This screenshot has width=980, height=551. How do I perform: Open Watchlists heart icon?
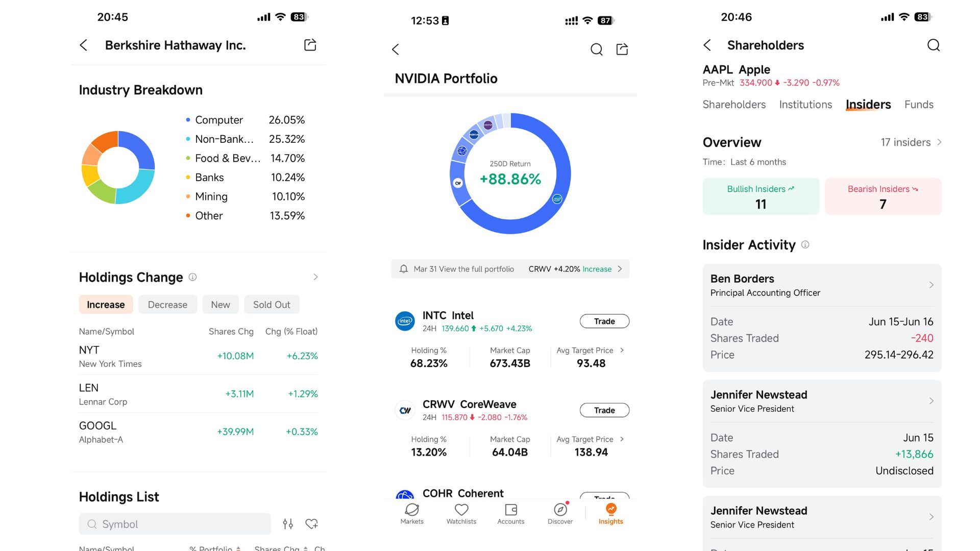(x=461, y=510)
